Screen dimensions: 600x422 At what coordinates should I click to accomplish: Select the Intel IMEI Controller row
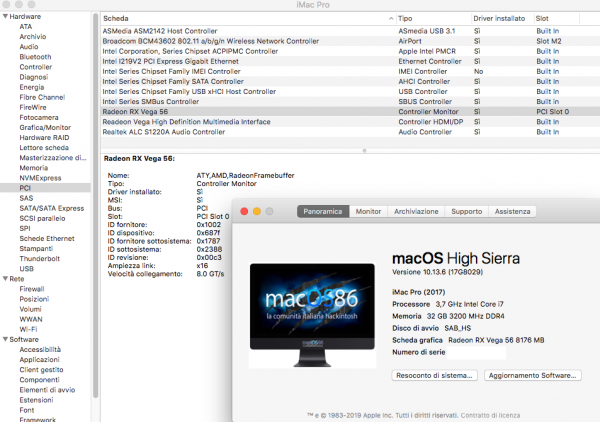coord(350,71)
